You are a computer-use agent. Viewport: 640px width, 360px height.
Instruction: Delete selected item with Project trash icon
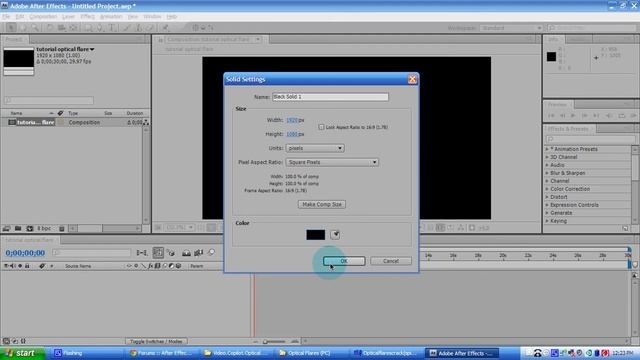(62, 229)
